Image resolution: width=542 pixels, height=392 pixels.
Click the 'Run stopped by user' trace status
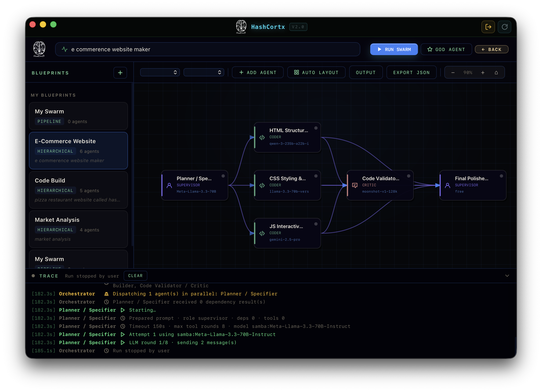[92, 276]
